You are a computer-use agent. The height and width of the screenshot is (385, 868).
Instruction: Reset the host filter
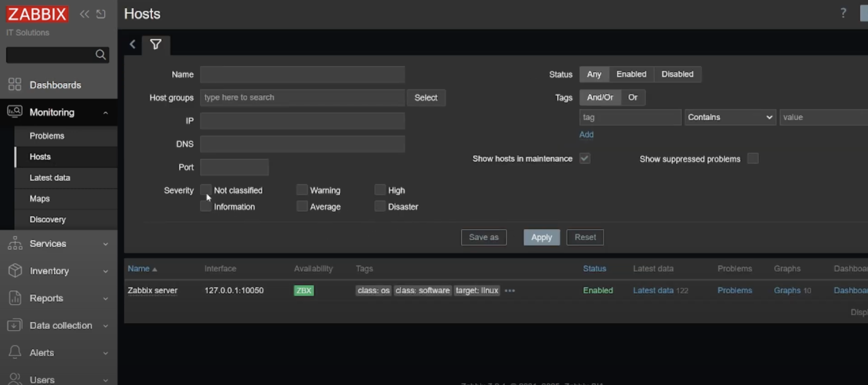[585, 237]
